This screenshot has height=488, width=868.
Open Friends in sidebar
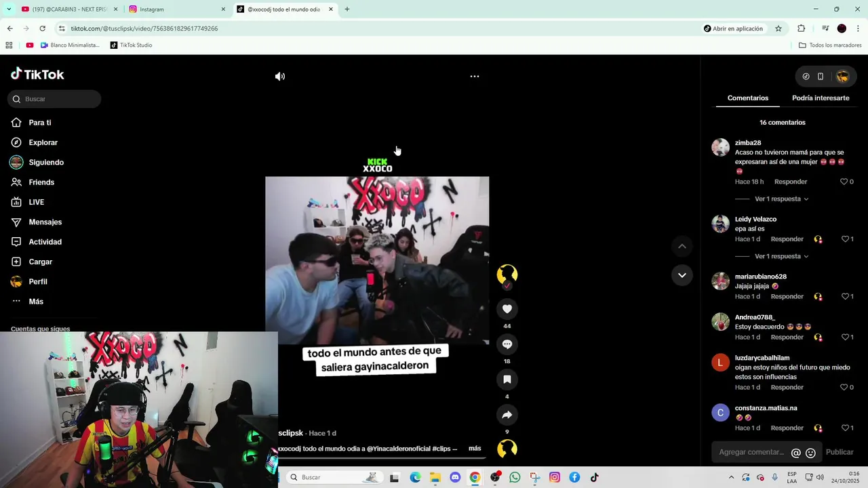point(41,182)
